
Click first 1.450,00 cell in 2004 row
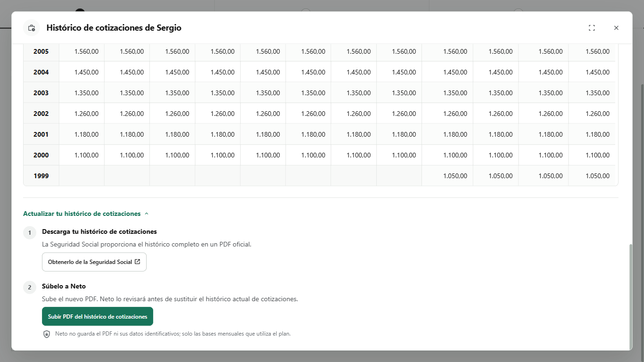click(82, 72)
